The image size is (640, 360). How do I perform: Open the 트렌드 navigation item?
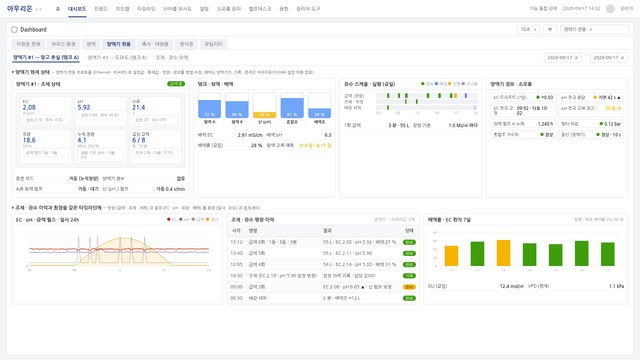click(100, 9)
